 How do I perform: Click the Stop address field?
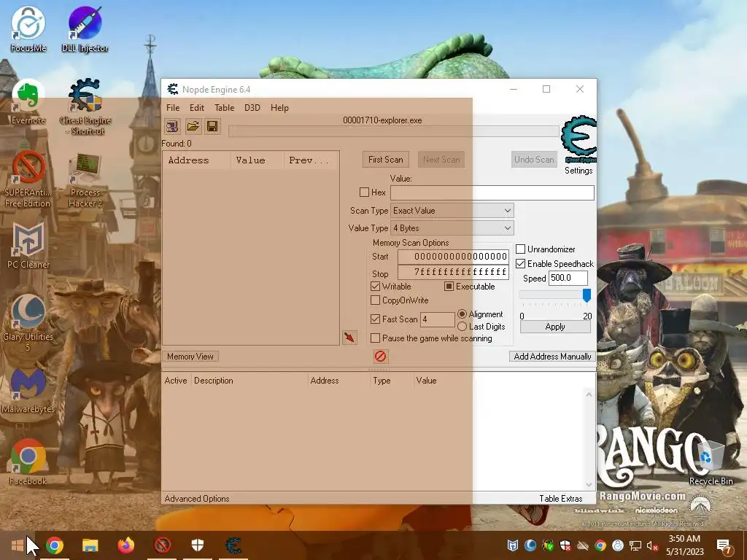click(453, 272)
